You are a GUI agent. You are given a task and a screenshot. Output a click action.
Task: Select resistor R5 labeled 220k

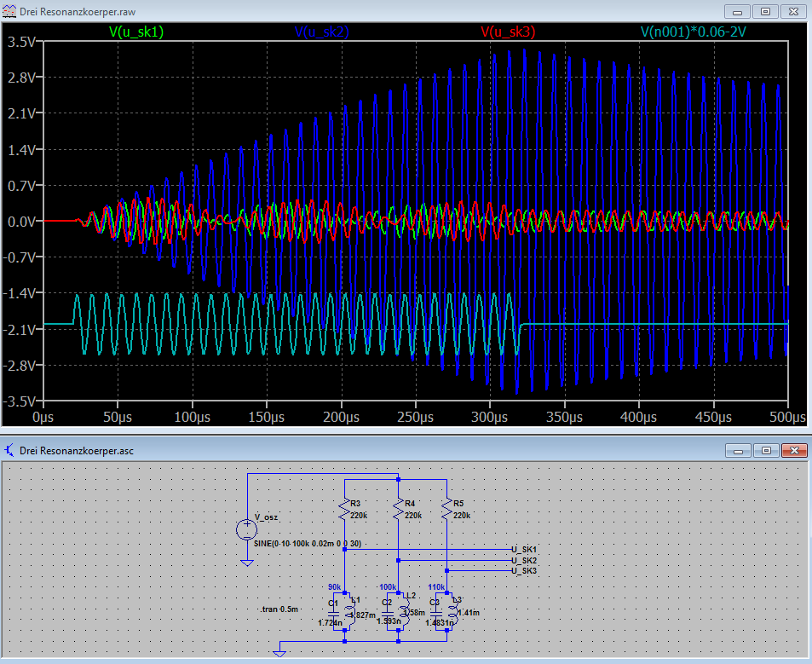pyautogui.click(x=446, y=509)
